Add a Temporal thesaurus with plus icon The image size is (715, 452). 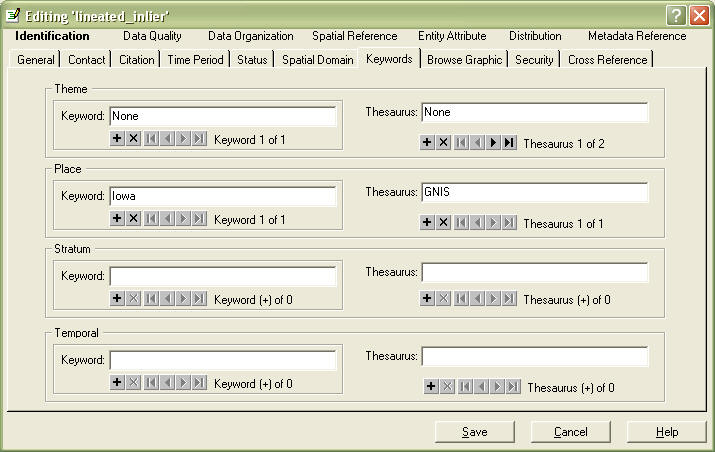(431, 387)
